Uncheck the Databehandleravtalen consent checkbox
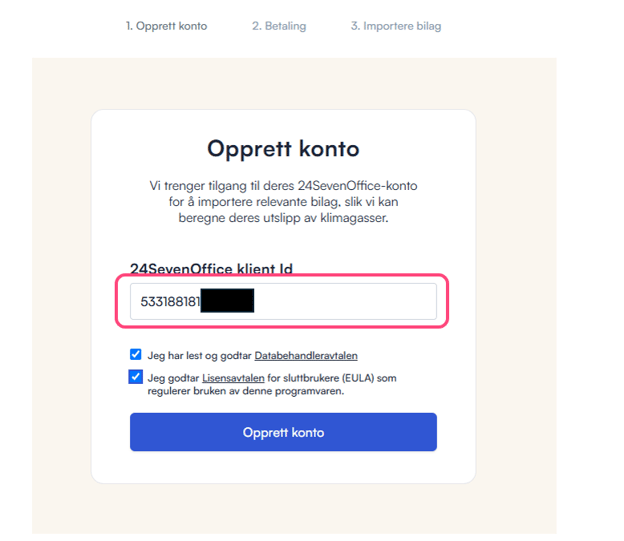Viewport: 624px width, 541px height. point(136,355)
